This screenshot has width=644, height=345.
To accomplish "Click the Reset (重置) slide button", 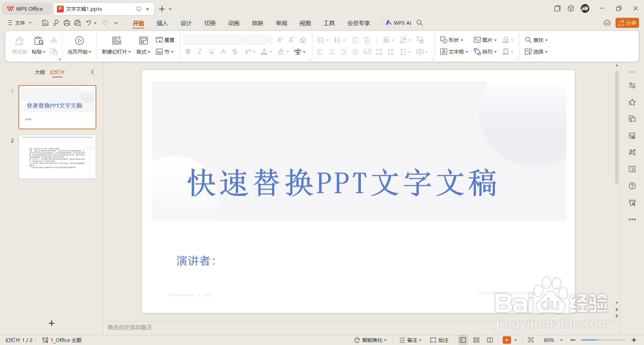I will (165, 40).
